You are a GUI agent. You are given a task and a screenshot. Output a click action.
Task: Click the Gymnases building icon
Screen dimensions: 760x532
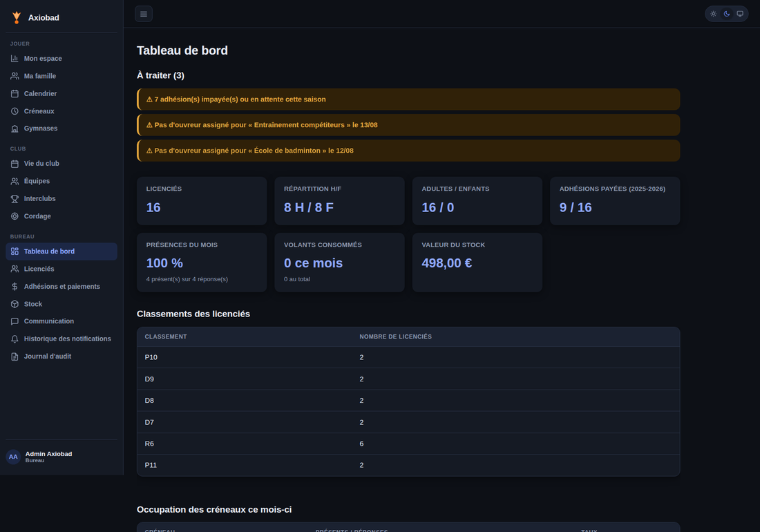(15, 129)
